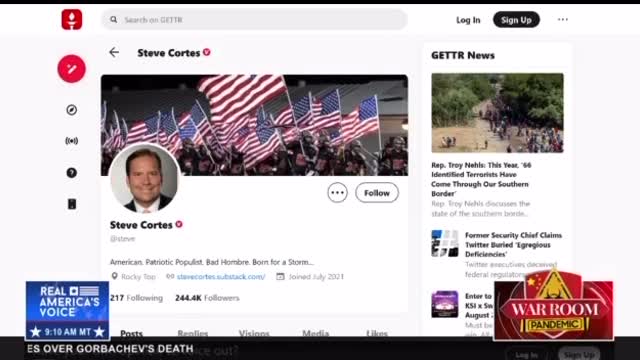The width and height of the screenshot is (640, 360).
Task: Open the help question mark icon
Action: coord(71,173)
